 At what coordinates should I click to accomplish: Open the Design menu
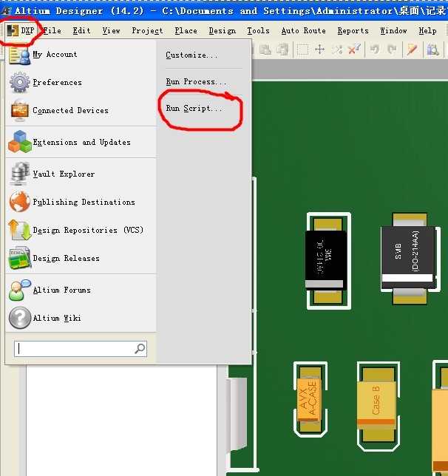(223, 30)
